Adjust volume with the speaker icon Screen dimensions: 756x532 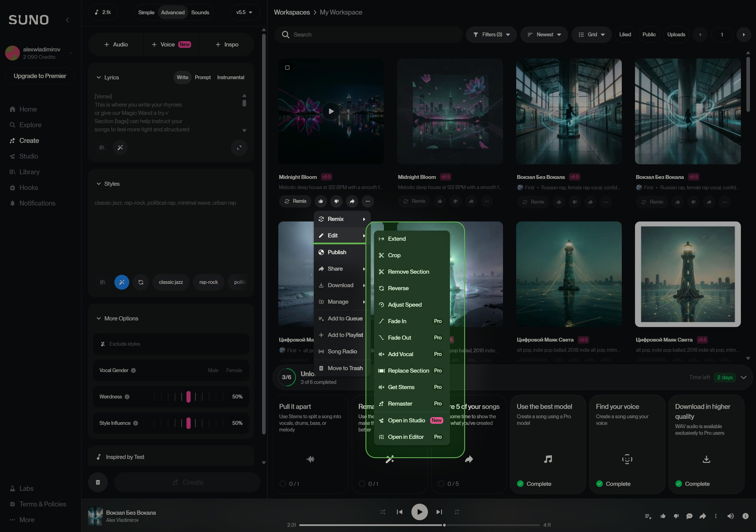[730, 516]
